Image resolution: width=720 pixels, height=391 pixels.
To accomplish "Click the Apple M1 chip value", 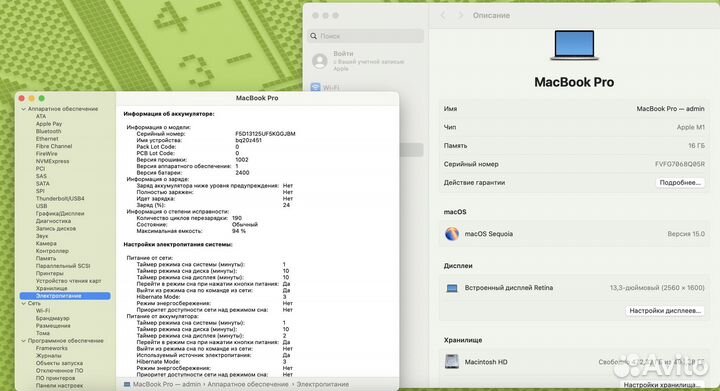I will tap(691, 127).
